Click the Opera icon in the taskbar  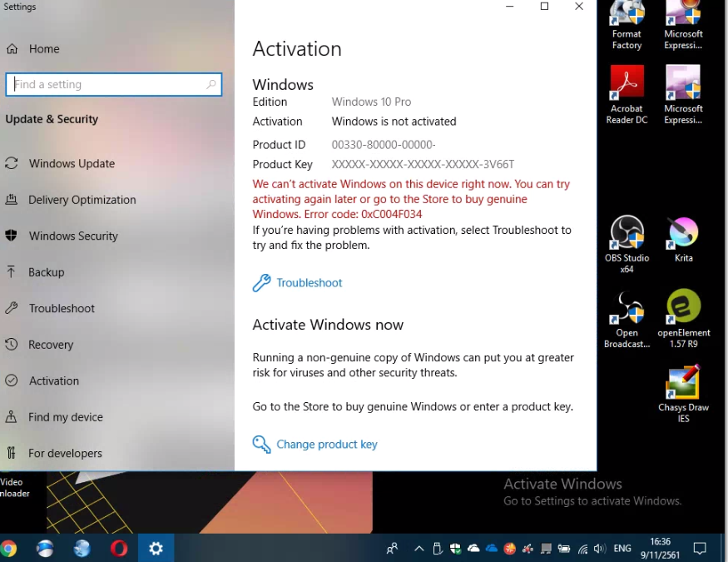pyautogui.click(x=119, y=549)
